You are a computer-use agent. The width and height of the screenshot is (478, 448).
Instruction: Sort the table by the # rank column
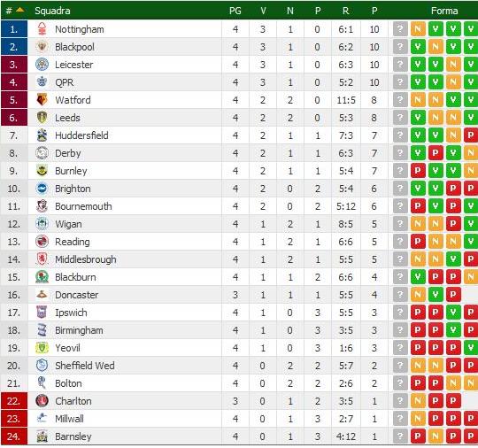tap(14, 11)
